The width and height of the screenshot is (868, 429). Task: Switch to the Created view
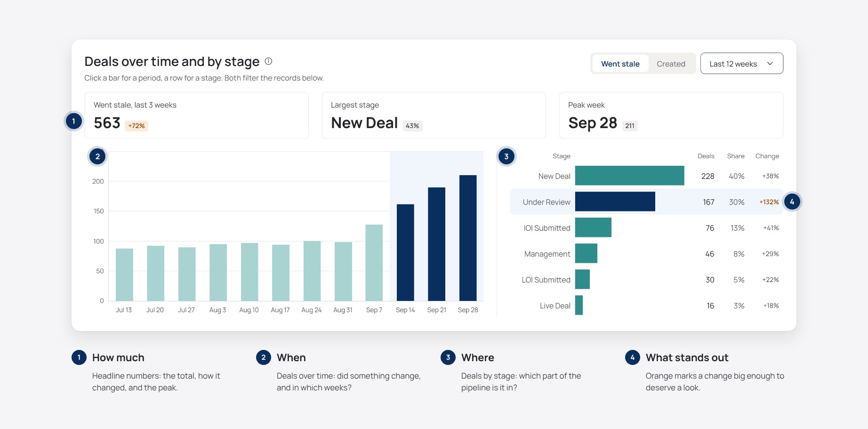point(671,64)
